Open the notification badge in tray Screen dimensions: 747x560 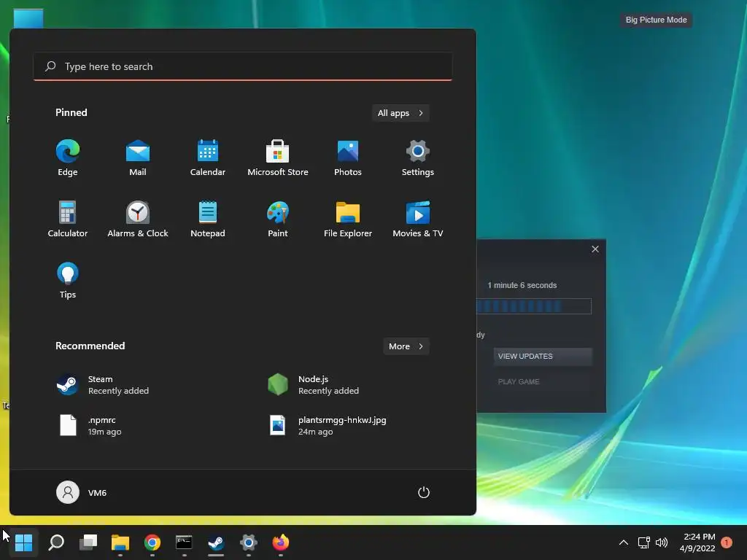(727, 542)
